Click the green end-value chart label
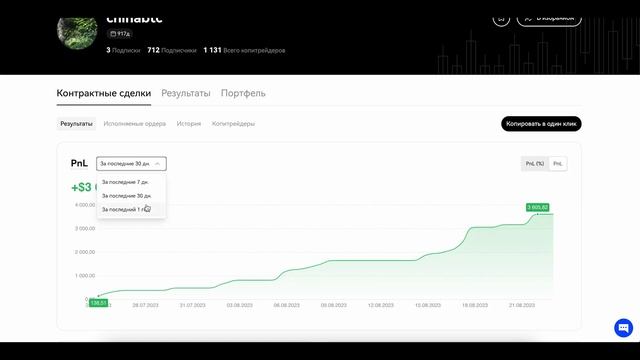640x360 pixels. coord(538,207)
